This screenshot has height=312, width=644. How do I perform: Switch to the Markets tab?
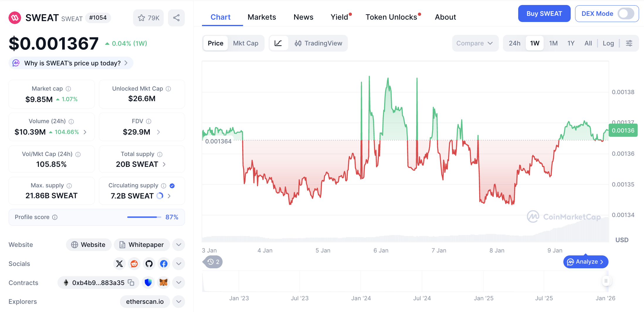coord(262,17)
